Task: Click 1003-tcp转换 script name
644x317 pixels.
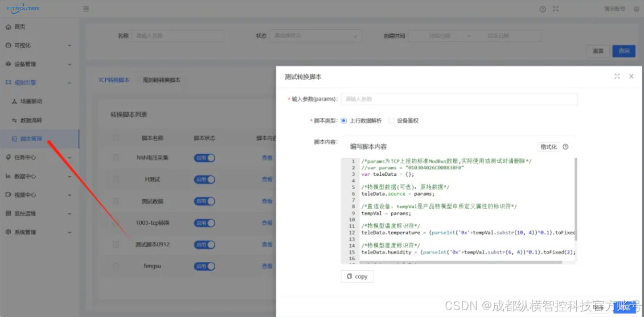Action: [153, 223]
